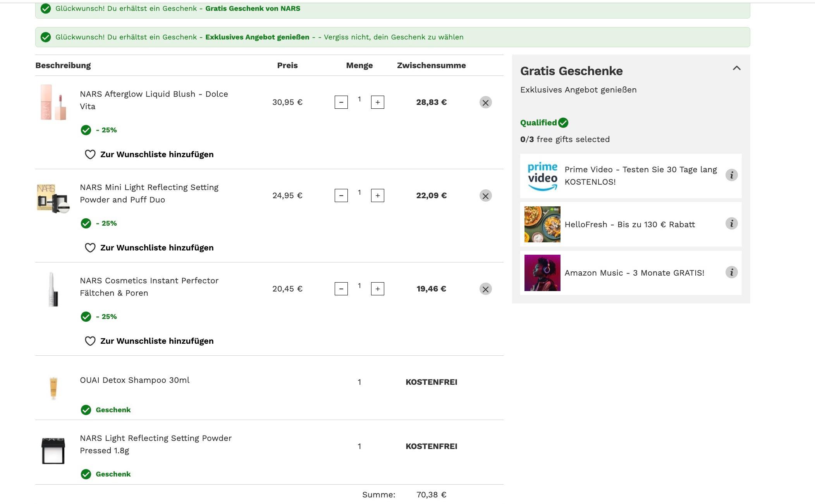Open NARS Afterglow Liquid Blush product image

[x=53, y=102]
